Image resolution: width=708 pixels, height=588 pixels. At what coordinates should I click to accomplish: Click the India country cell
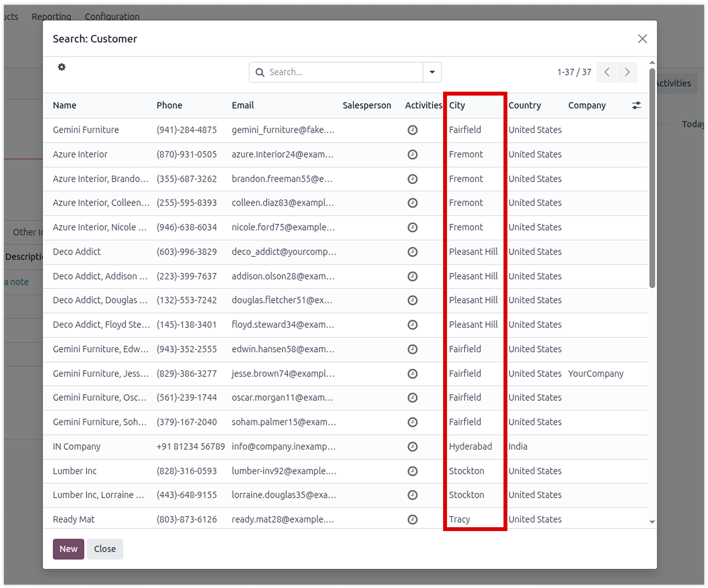tap(518, 447)
